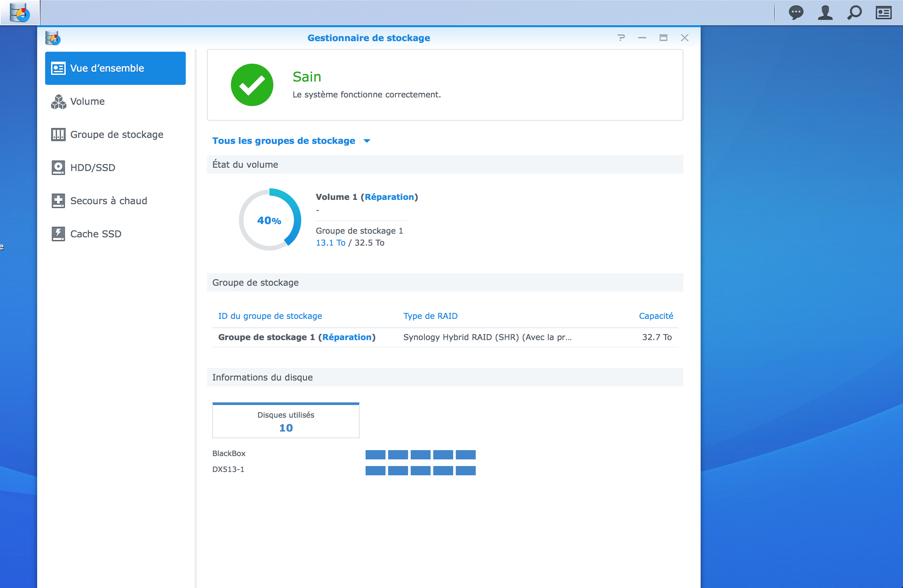Click the HDD/SSD disk icon
The height and width of the screenshot is (588, 903).
(58, 168)
